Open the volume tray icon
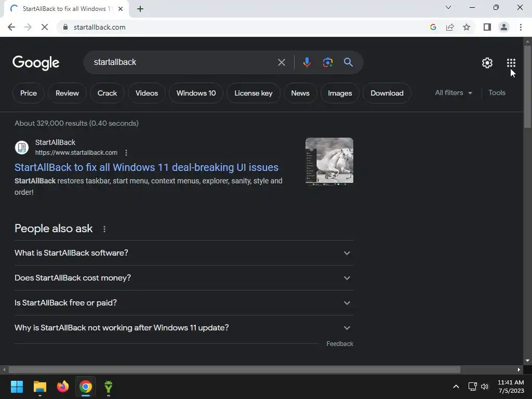 point(485,387)
